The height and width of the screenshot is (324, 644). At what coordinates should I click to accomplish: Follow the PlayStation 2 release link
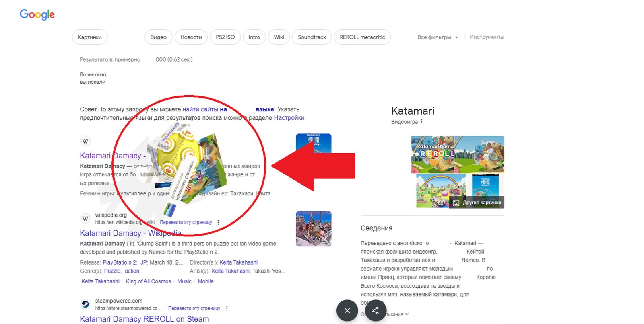[120, 262]
